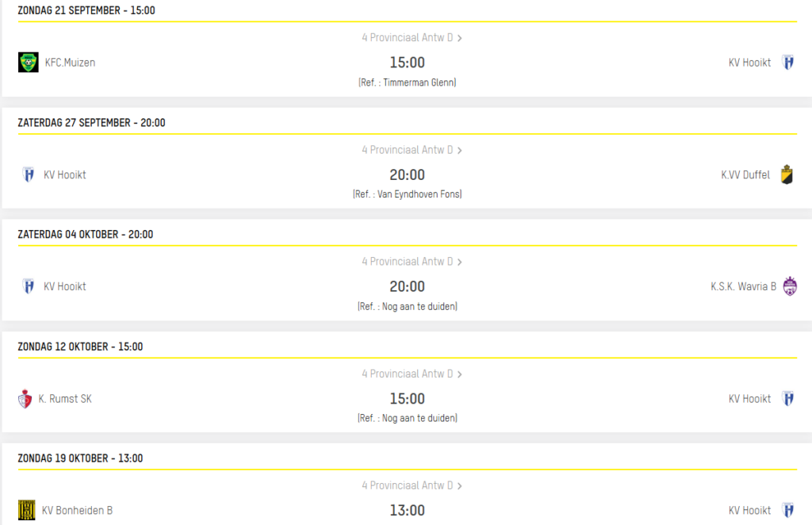Click KV Hooikt crest in 12 Oktober match
The image size is (812, 525).
pyautogui.click(x=787, y=399)
